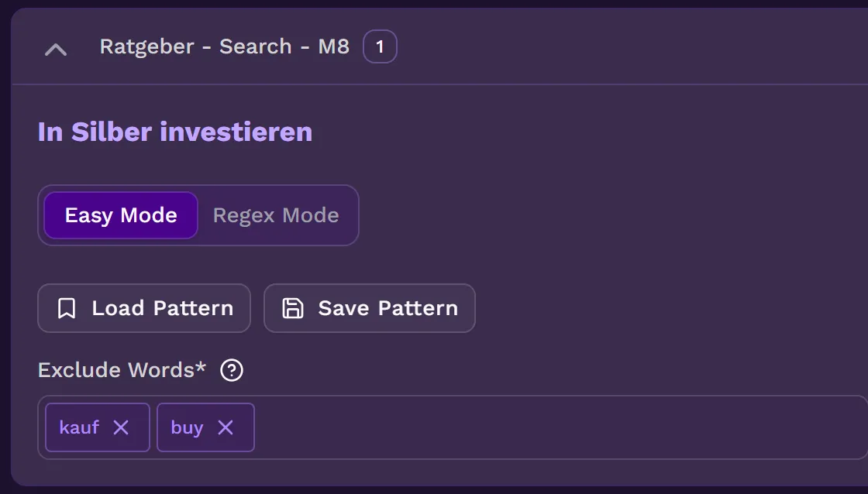Select the kauf tag label
Image resolution: width=868 pixels, height=494 pixels.
tap(79, 427)
